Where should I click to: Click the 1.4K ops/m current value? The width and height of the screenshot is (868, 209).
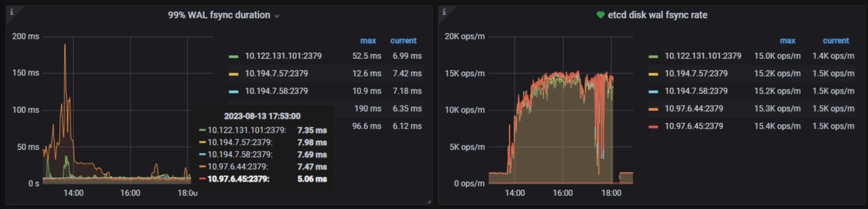tap(833, 56)
